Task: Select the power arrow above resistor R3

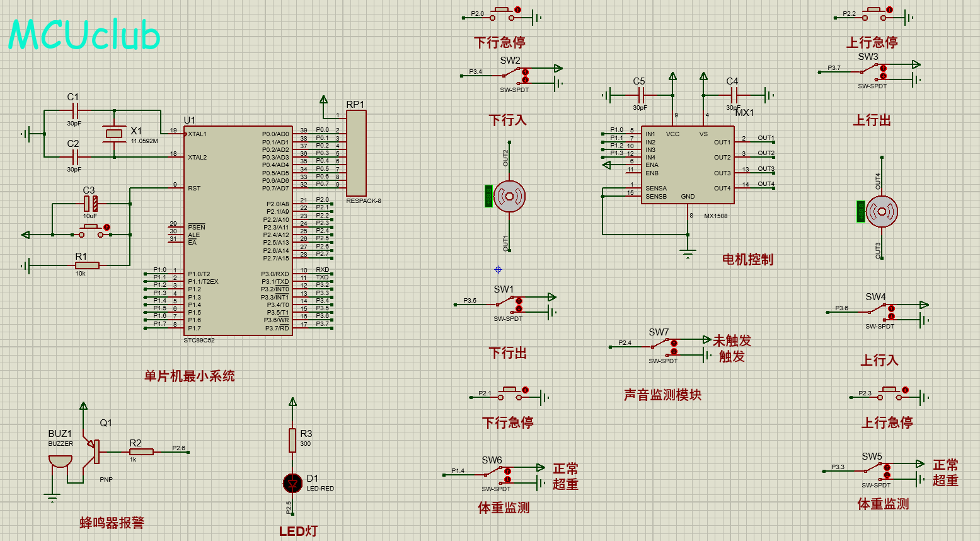Action: point(292,402)
